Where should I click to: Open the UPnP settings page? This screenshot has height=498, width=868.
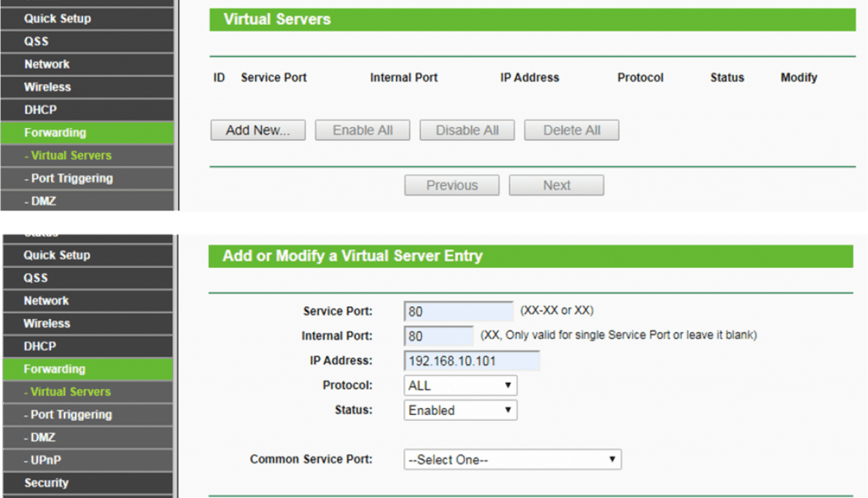pos(43,460)
